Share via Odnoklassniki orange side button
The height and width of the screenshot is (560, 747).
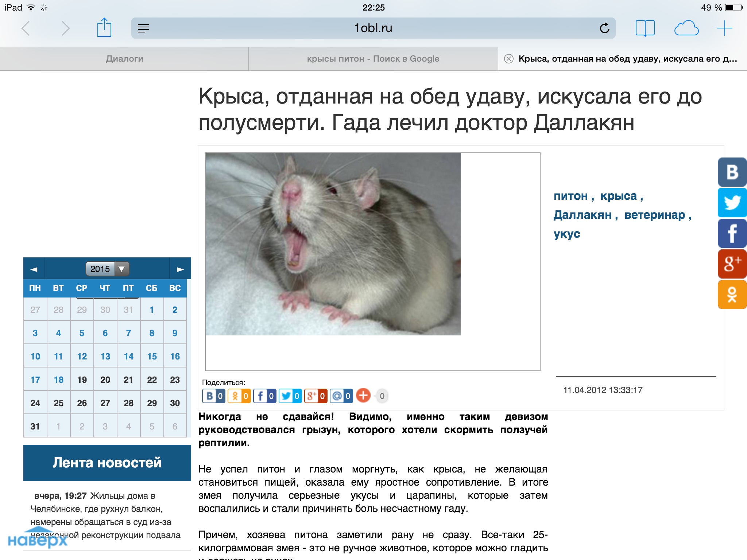732,294
